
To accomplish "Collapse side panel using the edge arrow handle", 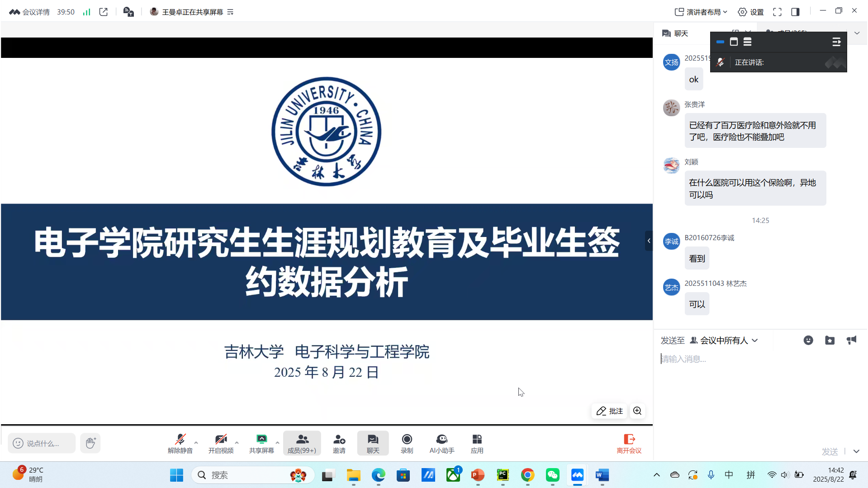I will 649,241.
